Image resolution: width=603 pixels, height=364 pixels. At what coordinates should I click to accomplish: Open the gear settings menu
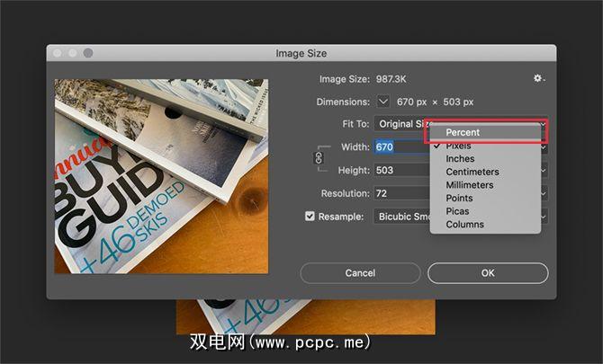point(539,78)
